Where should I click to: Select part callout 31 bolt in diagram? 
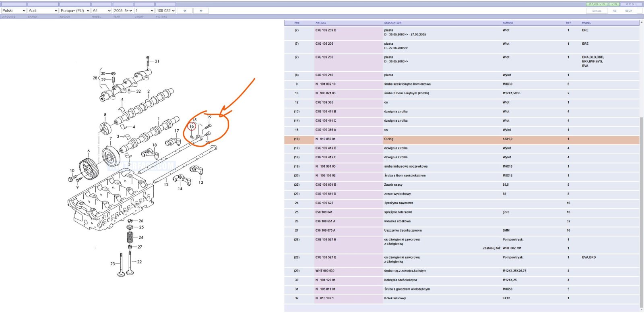pos(157,61)
